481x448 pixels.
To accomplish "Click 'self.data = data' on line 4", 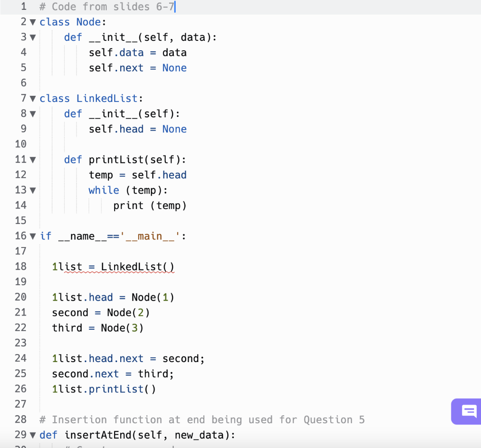I will (x=138, y=53).
